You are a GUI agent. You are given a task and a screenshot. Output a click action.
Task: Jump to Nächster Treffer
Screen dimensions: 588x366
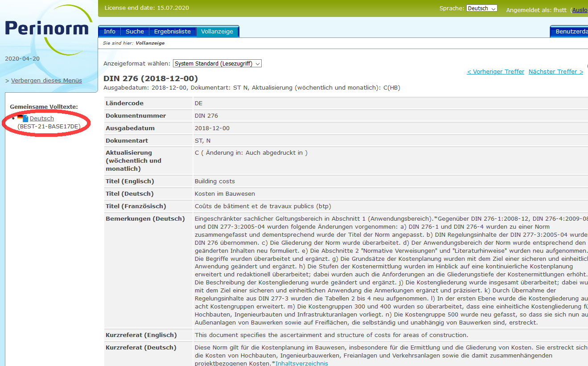click(x=555, y=72)
